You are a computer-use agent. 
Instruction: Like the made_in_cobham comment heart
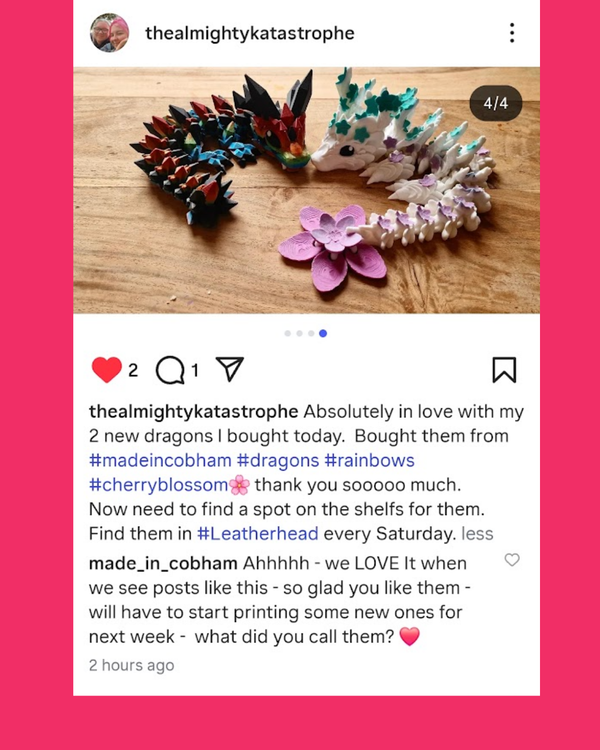(512, 560)
